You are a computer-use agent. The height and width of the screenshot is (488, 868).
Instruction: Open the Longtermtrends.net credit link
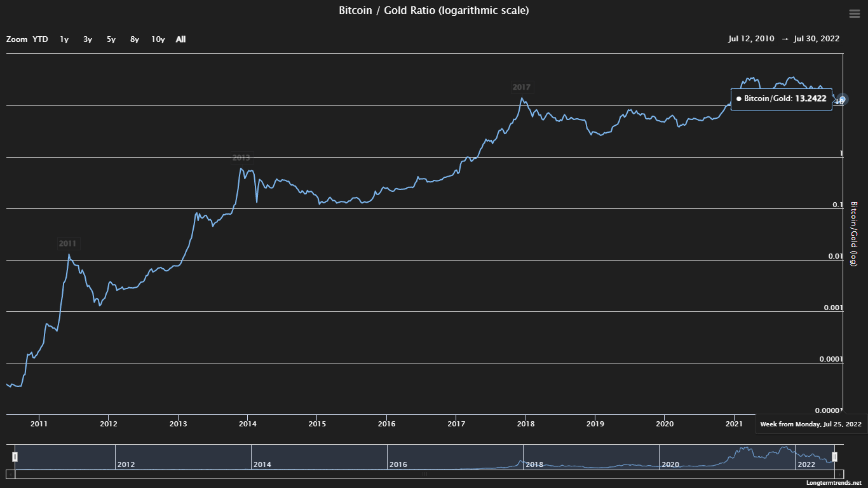pyautogui.click(x=834, y=484)
